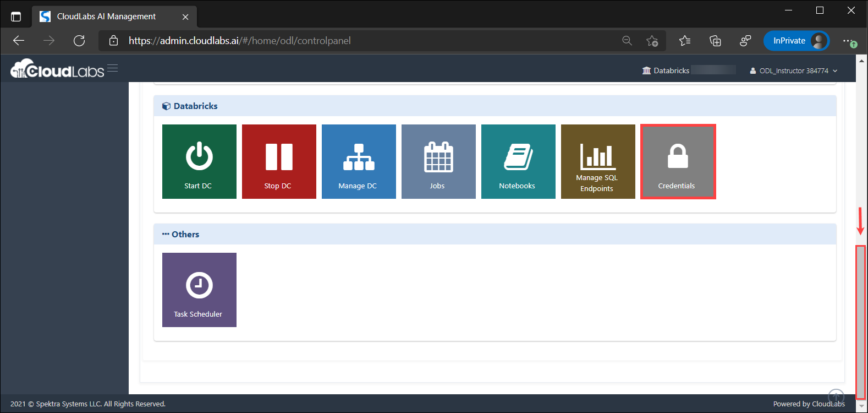
Task: Click the Databricks tenant link in header
Action: point(666,70)
